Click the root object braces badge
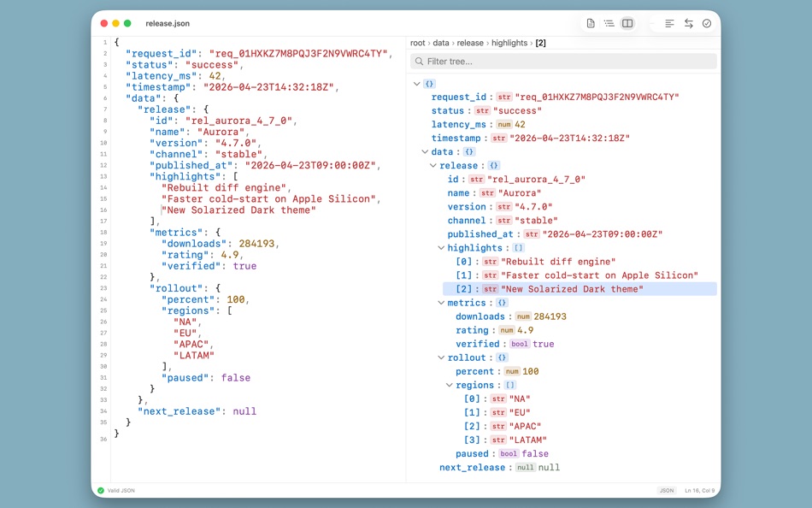 (429, 84)
